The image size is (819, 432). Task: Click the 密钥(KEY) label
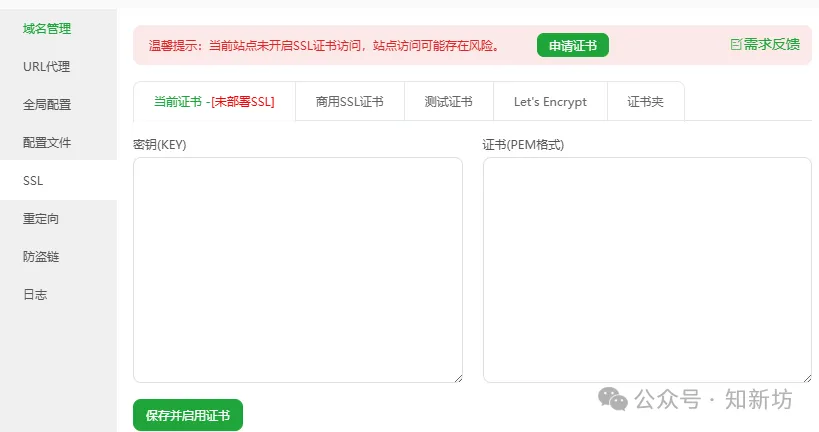[x=160, y=145]
